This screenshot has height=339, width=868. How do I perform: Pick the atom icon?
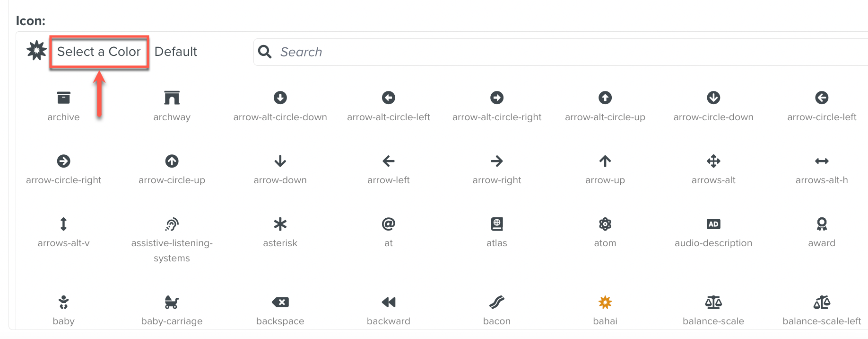pos(605,224)
